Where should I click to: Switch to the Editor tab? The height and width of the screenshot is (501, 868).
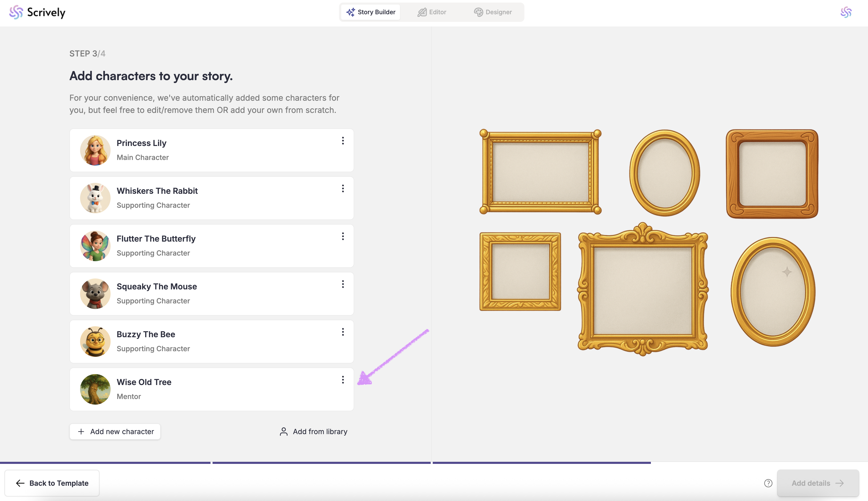click(432, 12)
